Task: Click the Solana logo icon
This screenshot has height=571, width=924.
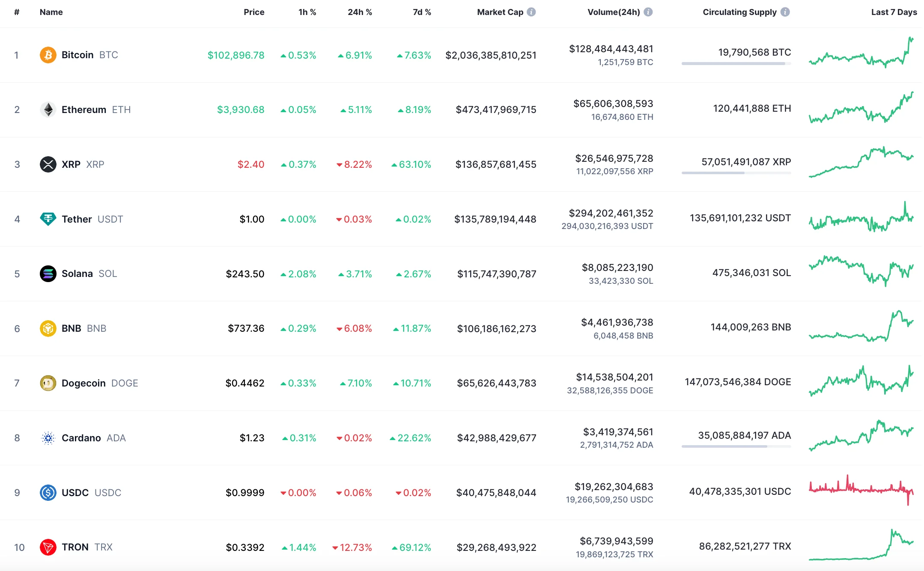Action: (48, 274)
